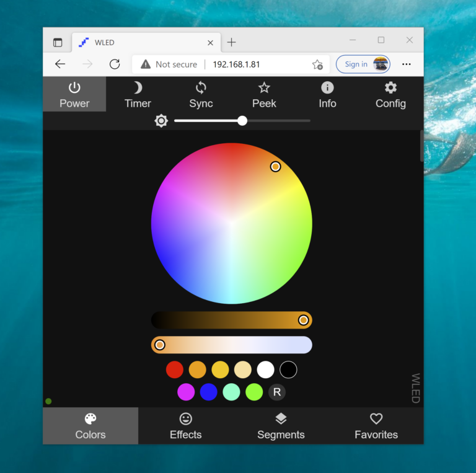The height and width of the screenshot is (473, 476).
Task: Click the brightness sun icon
Action: tap(161, 121)
